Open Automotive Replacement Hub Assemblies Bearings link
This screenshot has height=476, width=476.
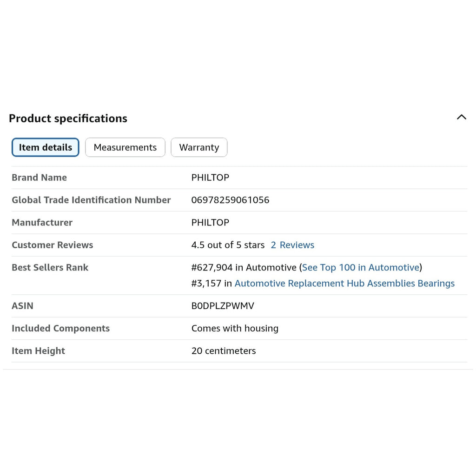tap(344, 283)
